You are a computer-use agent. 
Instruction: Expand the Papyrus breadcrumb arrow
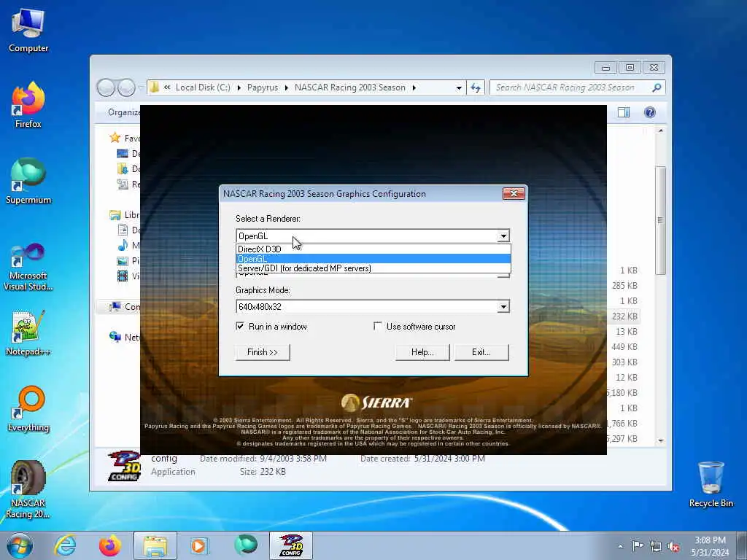click(286, 87)
